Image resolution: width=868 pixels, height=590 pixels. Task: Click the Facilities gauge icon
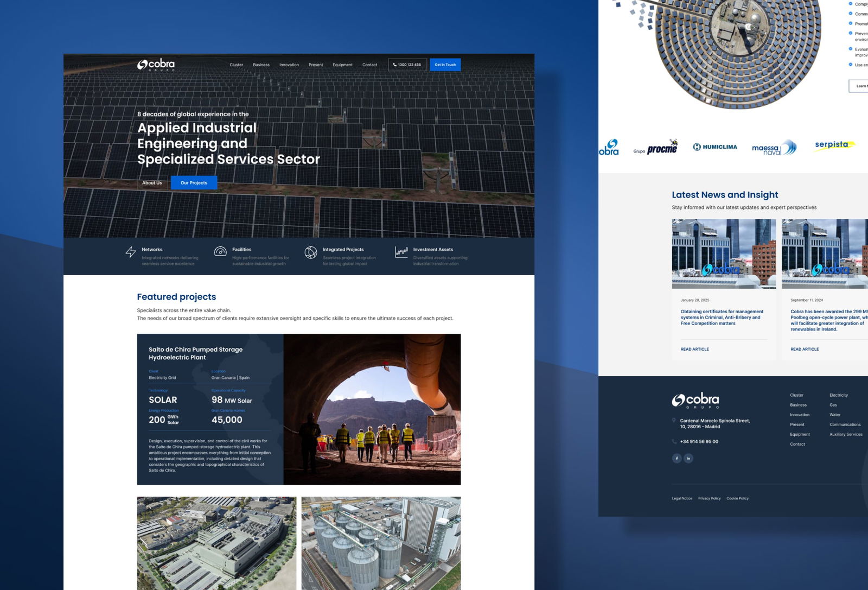click(220, 251)
